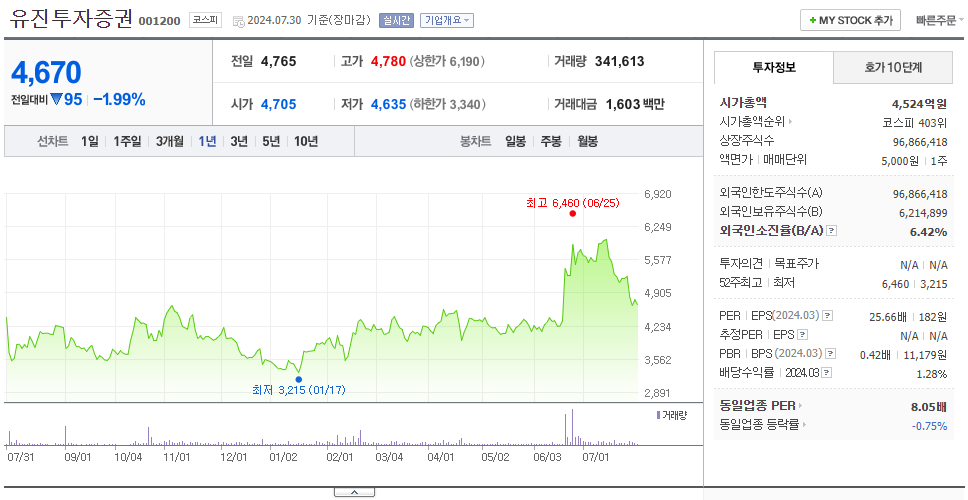Click the 외국인보유주식수 value 6,214,899
Image resolution: width=968 pixels, height=500 pixels.
tap(922, 212)
